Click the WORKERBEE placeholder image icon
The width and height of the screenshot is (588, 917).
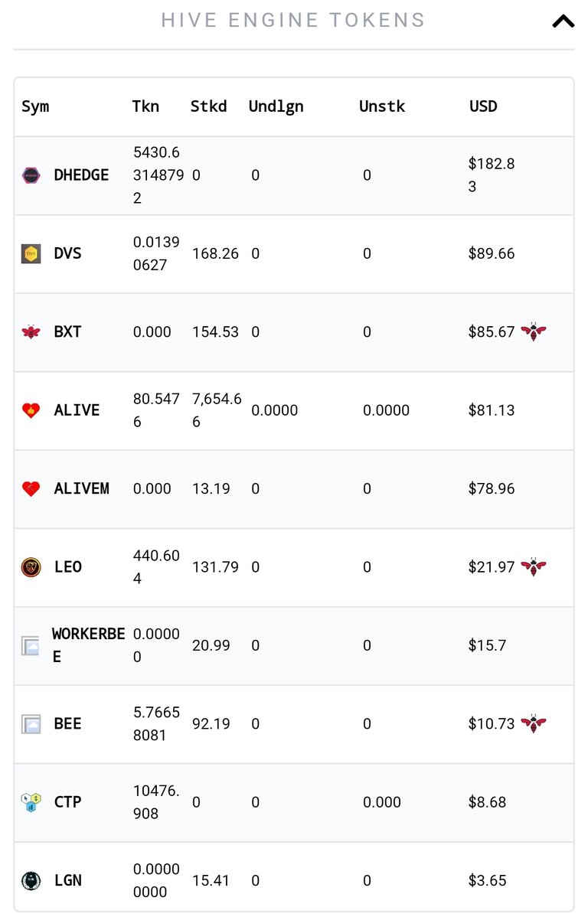(x=31, y=645)
